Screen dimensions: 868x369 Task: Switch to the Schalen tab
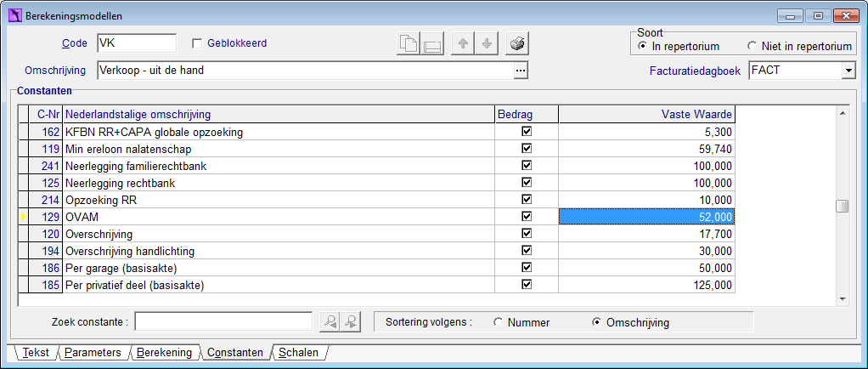298,352
